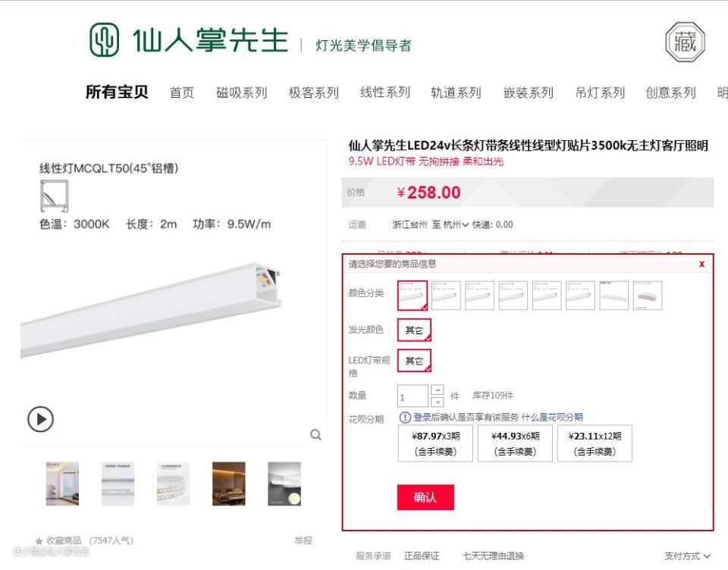Screen dimensions: 728x570
Task: Open the 磁吸系列 navigation tab
Action: pyautogui.click(x=242, y=92)
